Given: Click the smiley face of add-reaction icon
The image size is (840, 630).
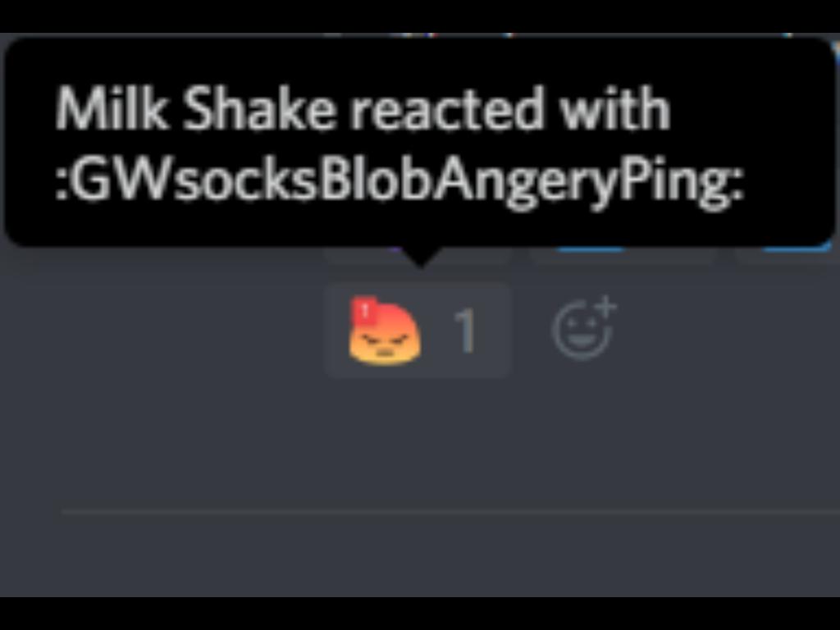Looking at the screenshot, I should click(x=581, y=332).
